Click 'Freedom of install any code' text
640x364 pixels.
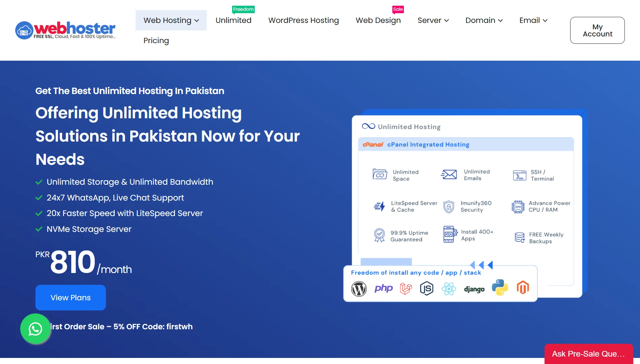pos(416,273)
